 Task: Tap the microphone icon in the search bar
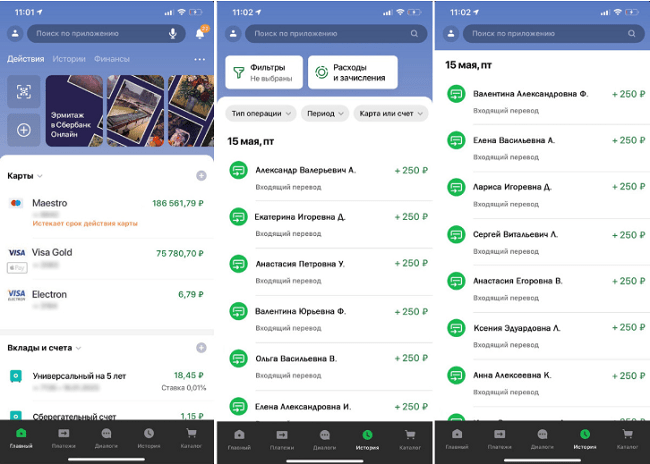(x=172, y=33)
